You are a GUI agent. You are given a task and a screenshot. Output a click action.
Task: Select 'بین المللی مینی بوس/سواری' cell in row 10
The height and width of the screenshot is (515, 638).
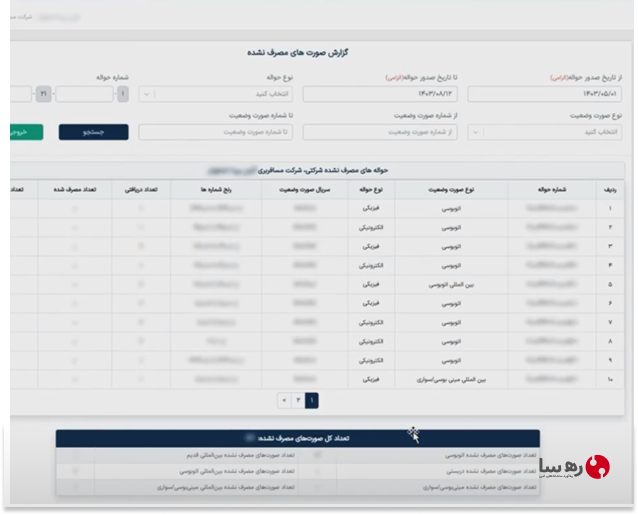point(451,380)
